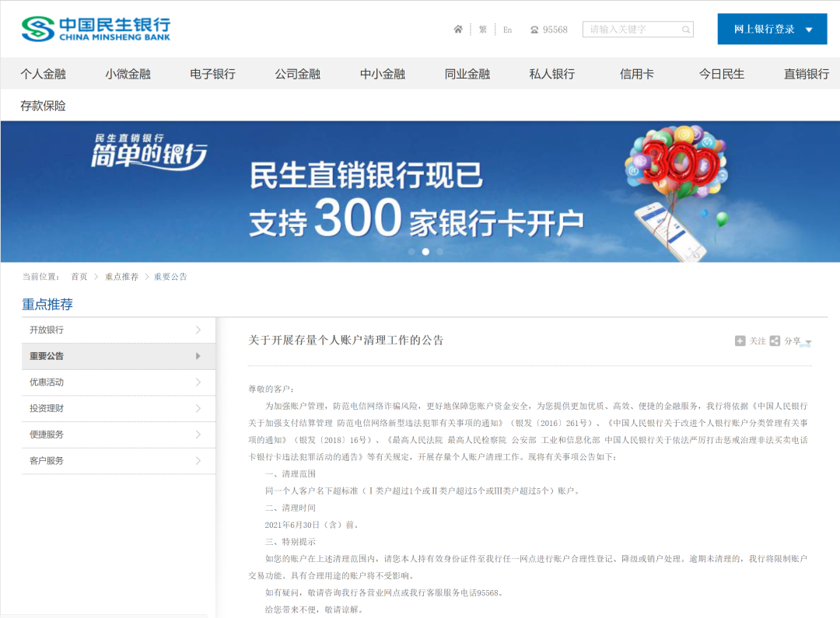Open the 直销银行 menu
The height and width of the screenshot is (618, 840).
[x=807, y=74]
